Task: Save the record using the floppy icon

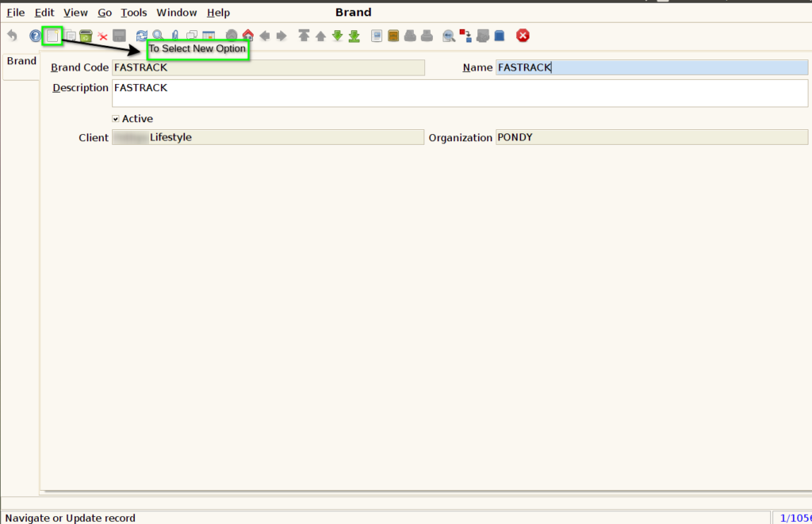Action: [120, 36]
